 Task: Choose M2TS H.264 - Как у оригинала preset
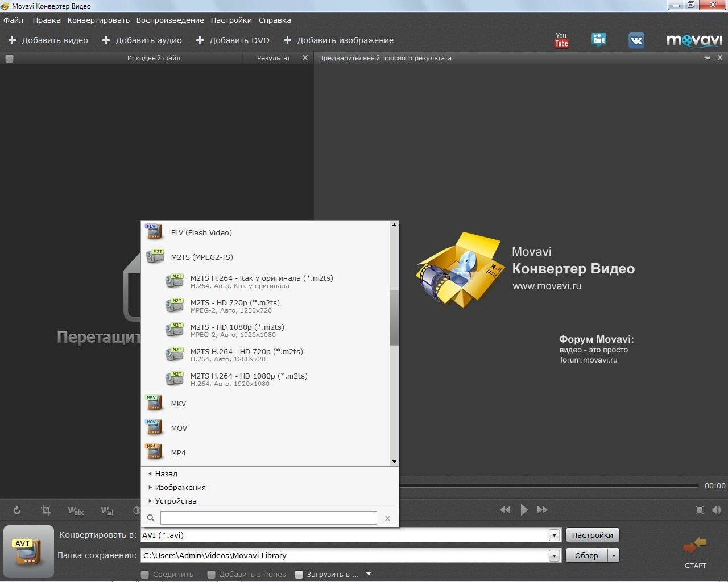tap(266, 281)
